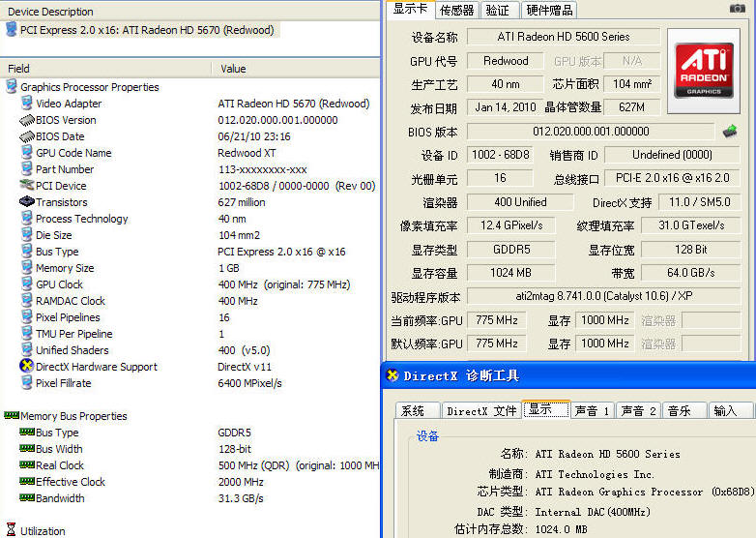Click the 发布日期 field Jan 14, 2010

pyautogui.click(x=505, y=107)
